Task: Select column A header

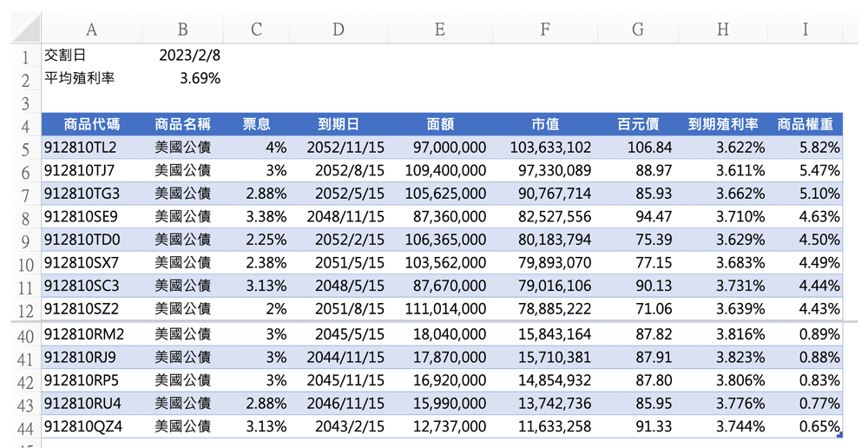Action: pos(92,30)
